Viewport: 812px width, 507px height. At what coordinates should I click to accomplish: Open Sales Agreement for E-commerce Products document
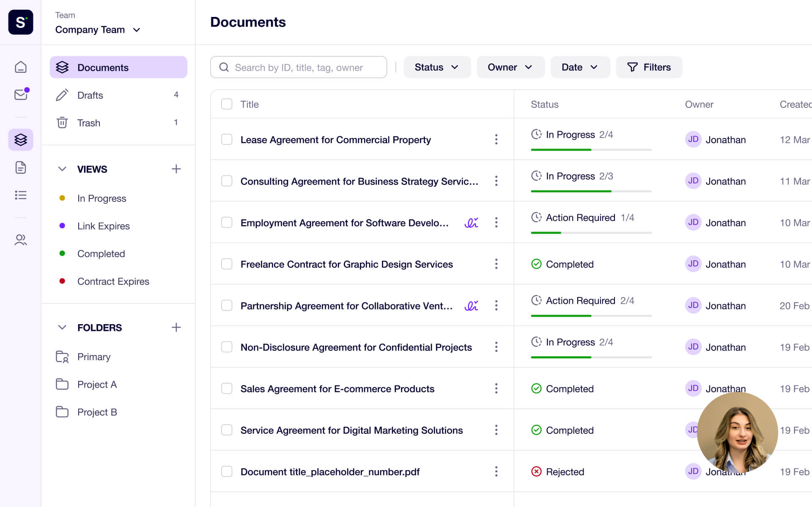point(337,389)
